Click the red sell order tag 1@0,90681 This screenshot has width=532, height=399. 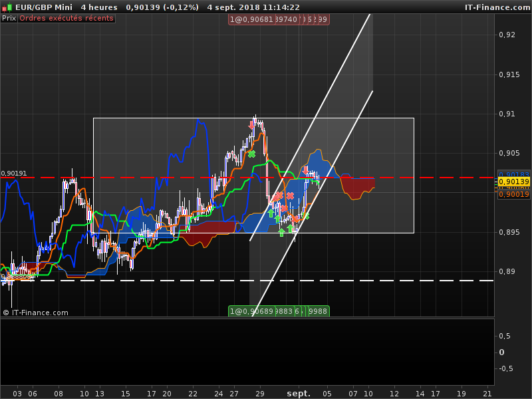[251, 19]
